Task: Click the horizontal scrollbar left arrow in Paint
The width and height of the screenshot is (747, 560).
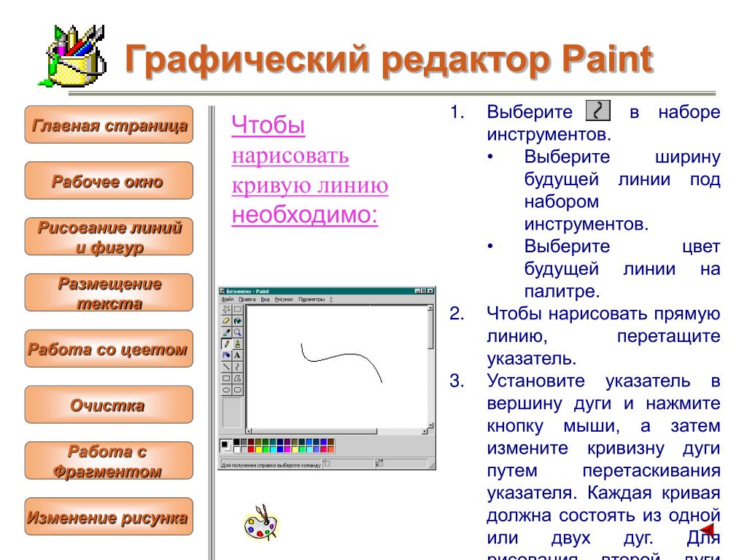Action: [x=249, y=431]
